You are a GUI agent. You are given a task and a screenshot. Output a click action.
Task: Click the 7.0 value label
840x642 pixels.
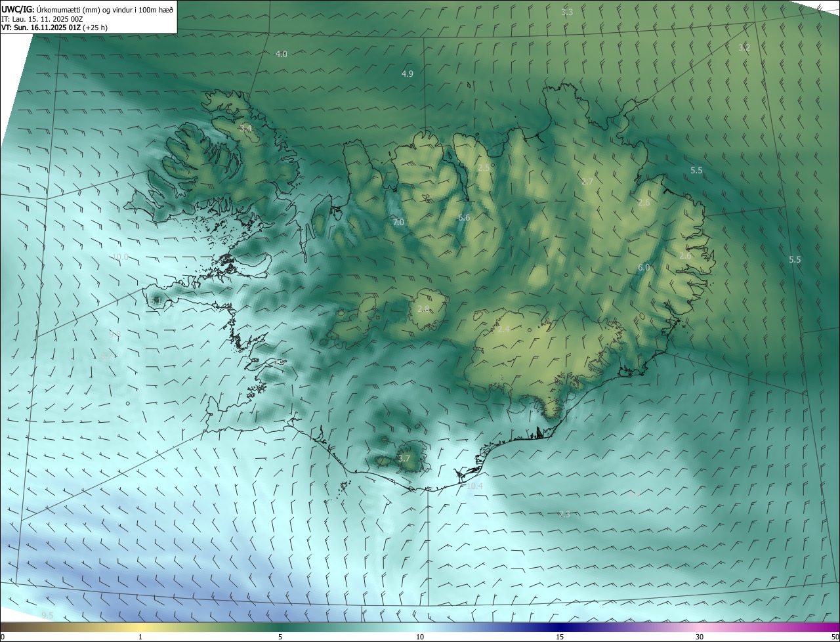[398, 223]
